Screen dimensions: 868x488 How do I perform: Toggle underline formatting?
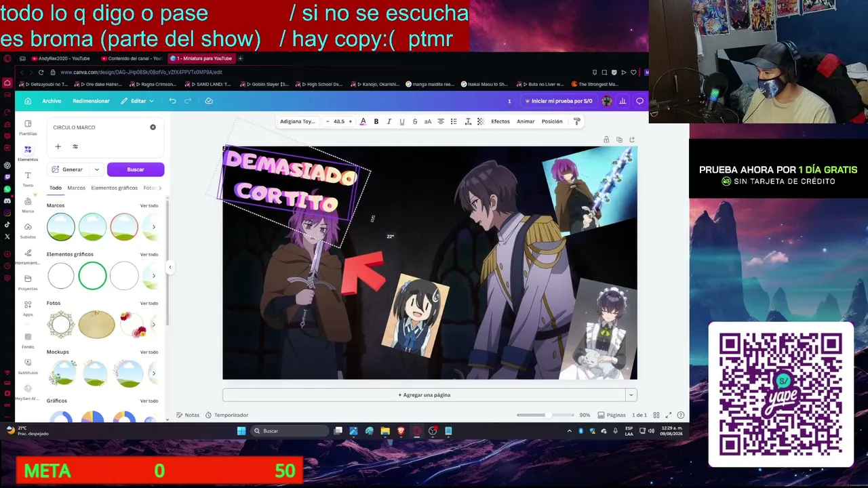click(x=401, y=121)
